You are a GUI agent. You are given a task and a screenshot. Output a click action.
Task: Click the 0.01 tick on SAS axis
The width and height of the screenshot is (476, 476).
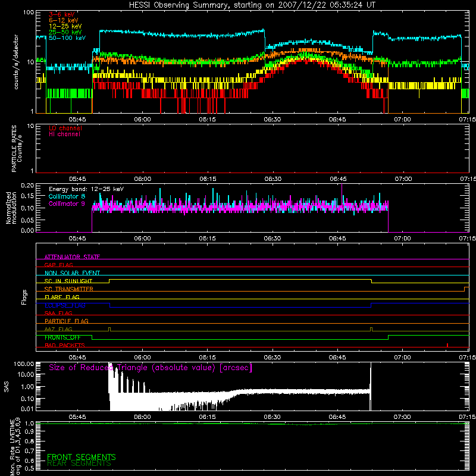pos(27,409)
